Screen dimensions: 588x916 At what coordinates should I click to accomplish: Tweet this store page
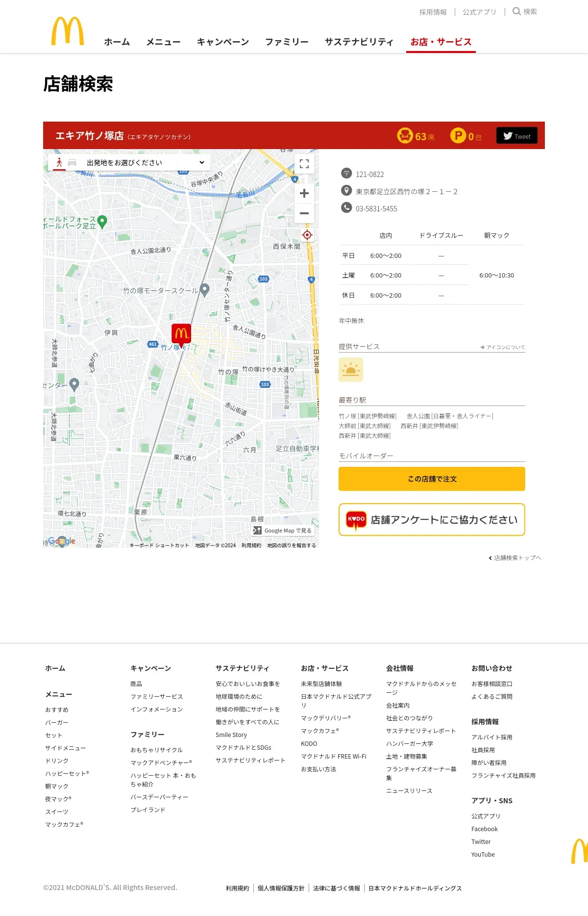pos(517,136)
